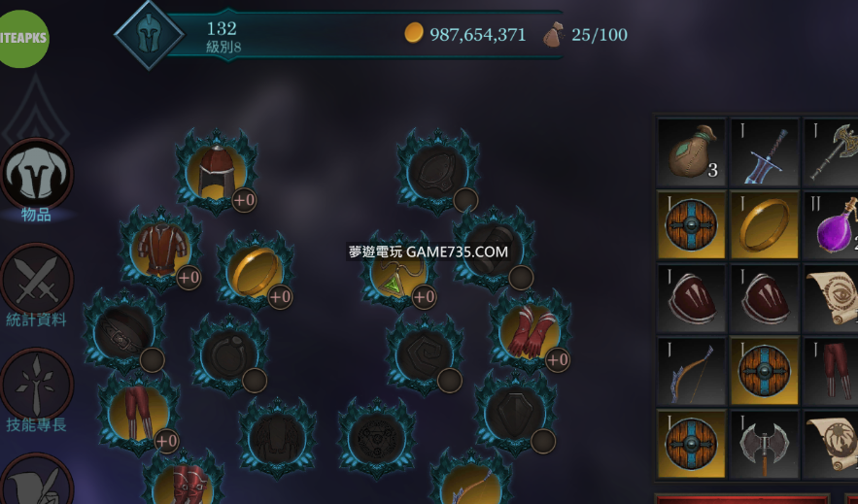
Task: Pick the double-bladed axe in bottom row
Action: tap(765, 445)
